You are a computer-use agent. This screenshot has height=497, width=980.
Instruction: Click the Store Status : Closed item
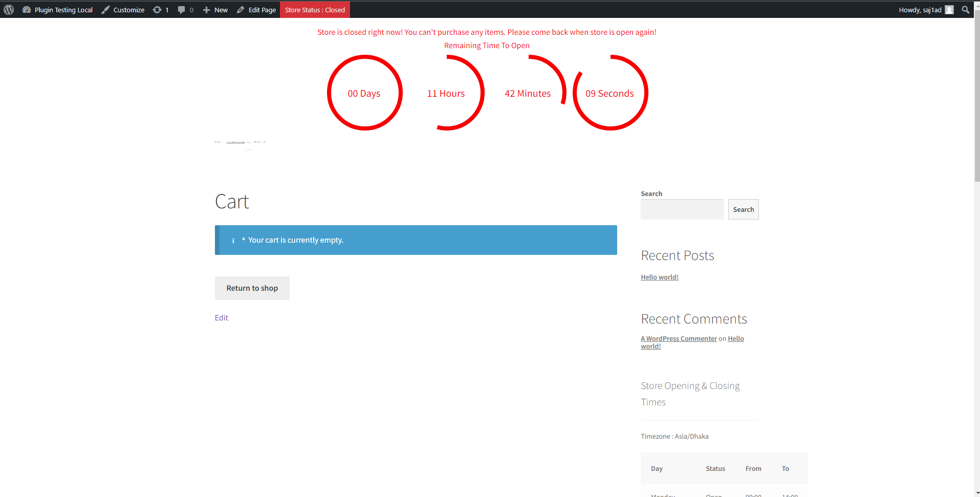pos(315,10)
